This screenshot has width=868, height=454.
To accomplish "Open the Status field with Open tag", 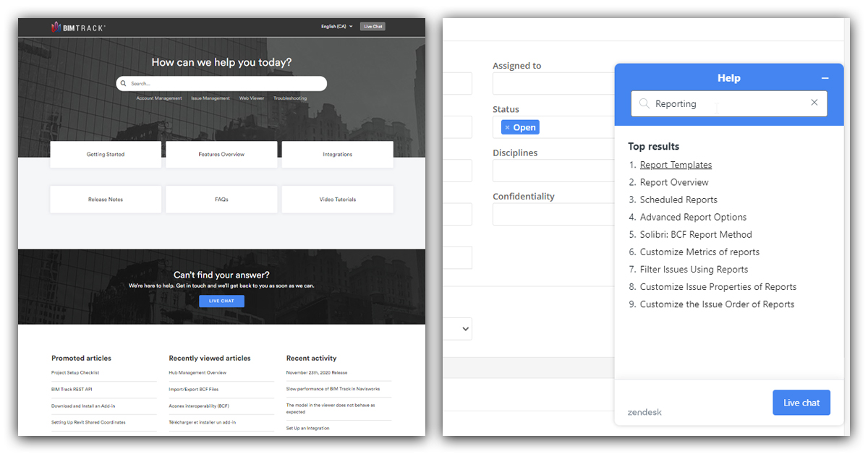I will (x=554, y=127).
